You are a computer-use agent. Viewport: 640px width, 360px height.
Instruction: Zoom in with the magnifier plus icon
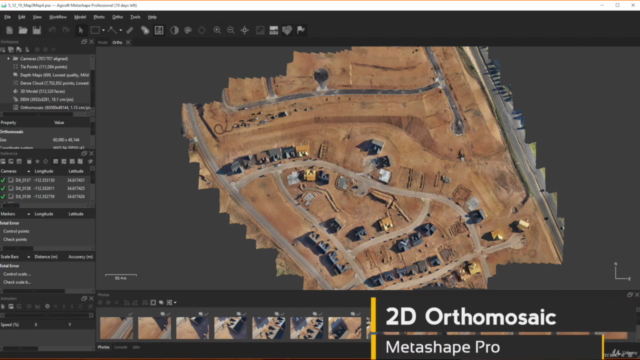(217, 30)
